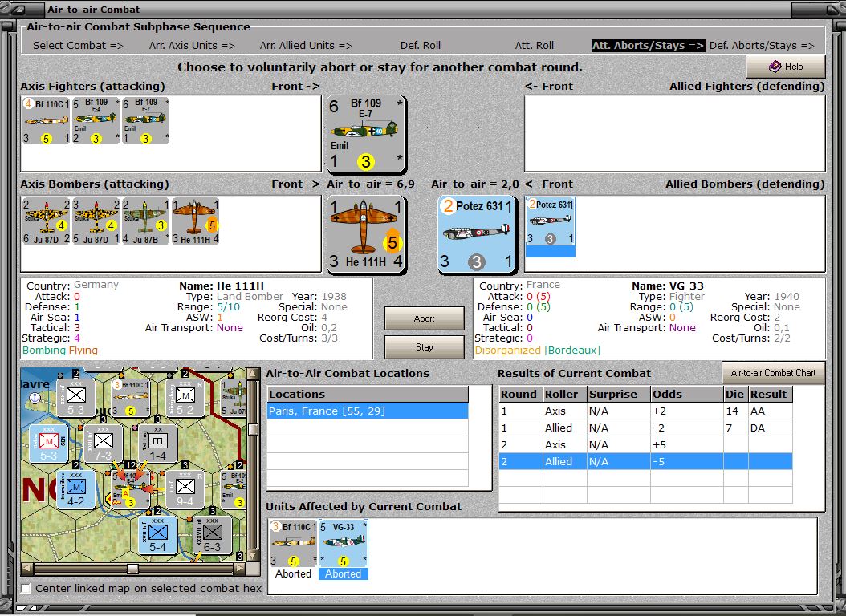Open the Air-to-air Combat Chart

pos(773,373)
